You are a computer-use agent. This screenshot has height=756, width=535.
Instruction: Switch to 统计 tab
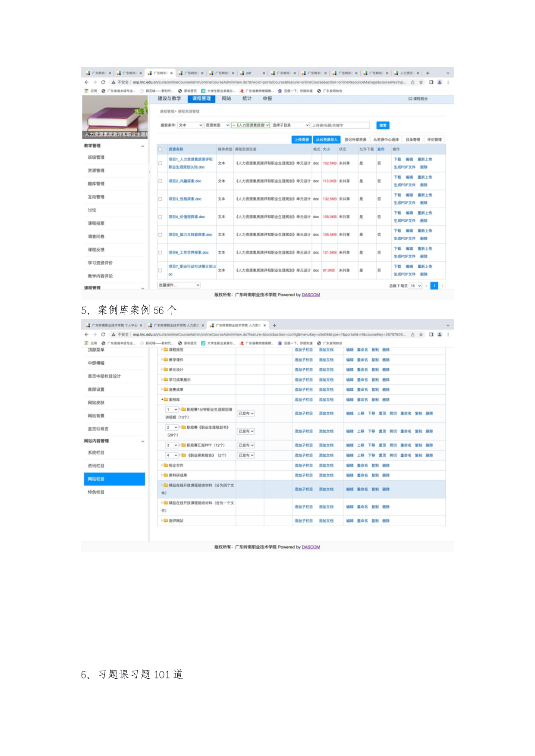pos(247,99)
